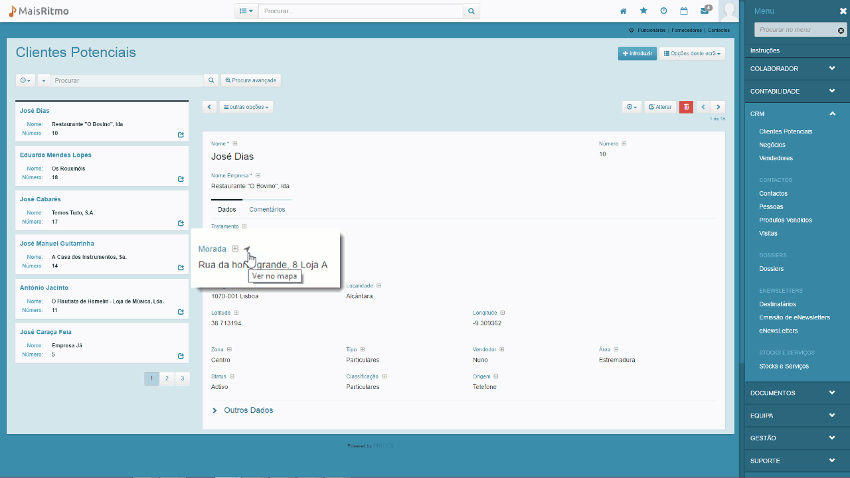Viewport: 850px width, 478px height.
Task: Clear the menu search with the x icon
Action: (841, 30)
